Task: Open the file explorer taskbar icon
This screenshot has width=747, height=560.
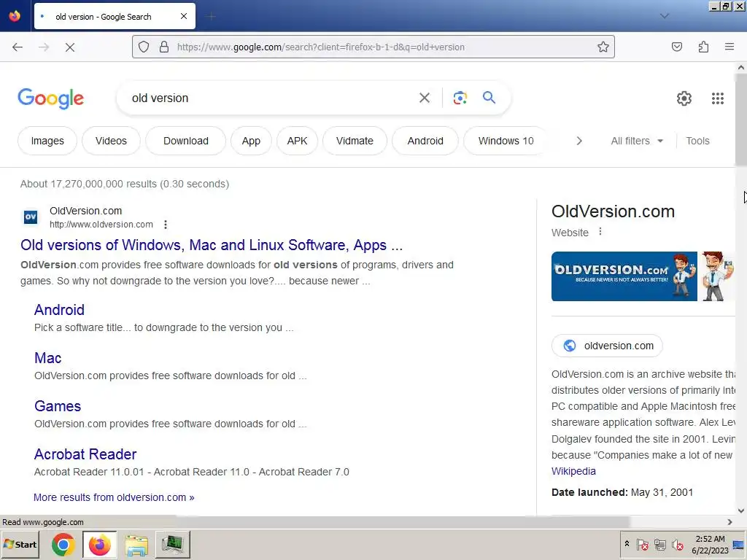Action: [136, 545]
